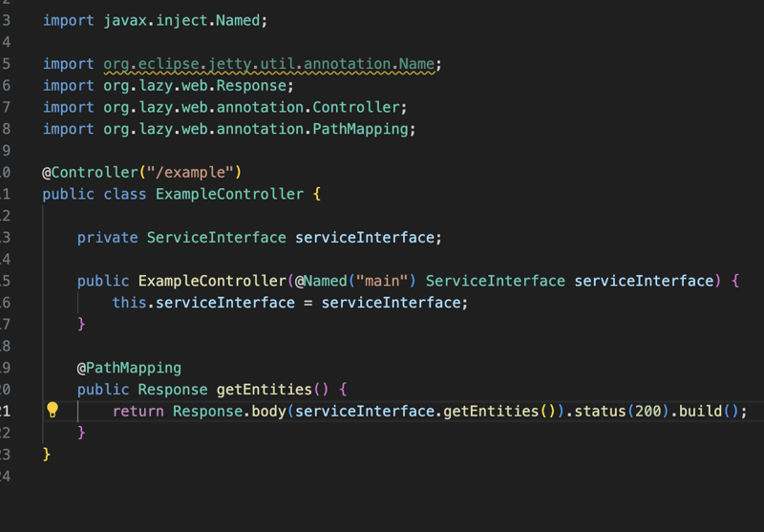Click the private keyword of the field
The width and height of the screenshot is (764, 532).
(107, 237)
